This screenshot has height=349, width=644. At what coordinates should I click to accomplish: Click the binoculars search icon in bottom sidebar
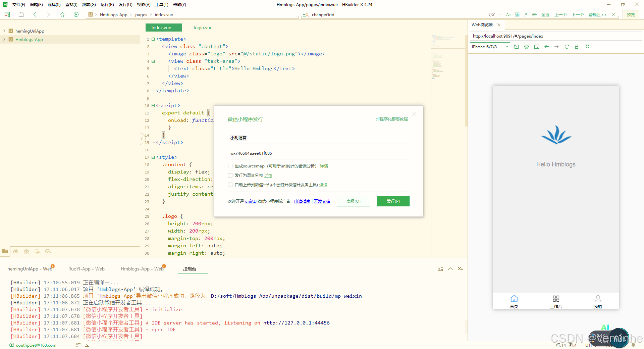click(16, 251)
